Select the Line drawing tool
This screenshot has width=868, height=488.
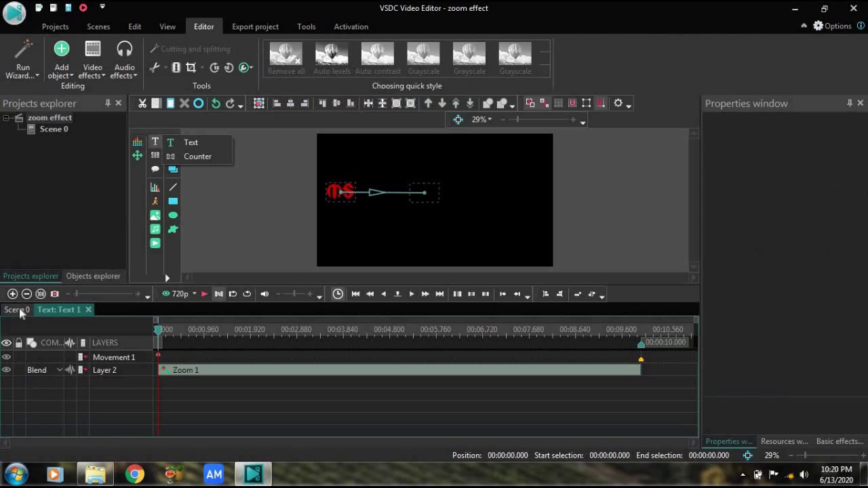click(173, 187)
